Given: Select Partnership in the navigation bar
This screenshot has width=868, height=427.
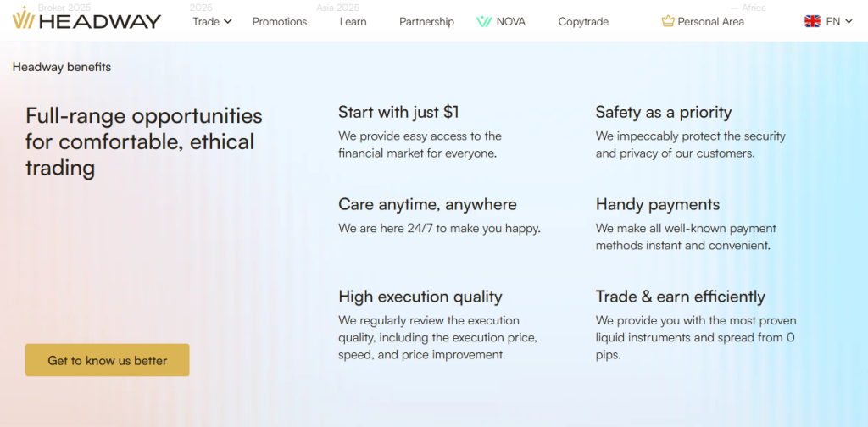Looking at the screenshot, I should coord(426,21).
